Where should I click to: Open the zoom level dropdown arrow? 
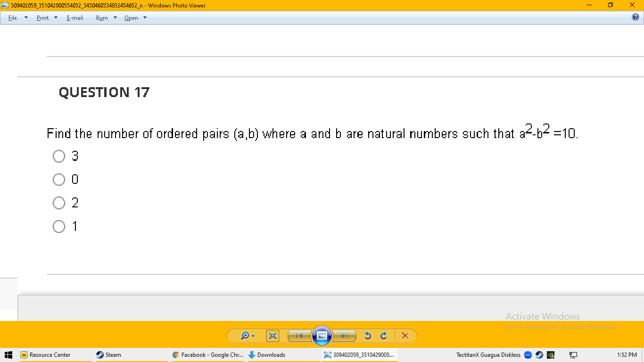(x=252, y=336)
